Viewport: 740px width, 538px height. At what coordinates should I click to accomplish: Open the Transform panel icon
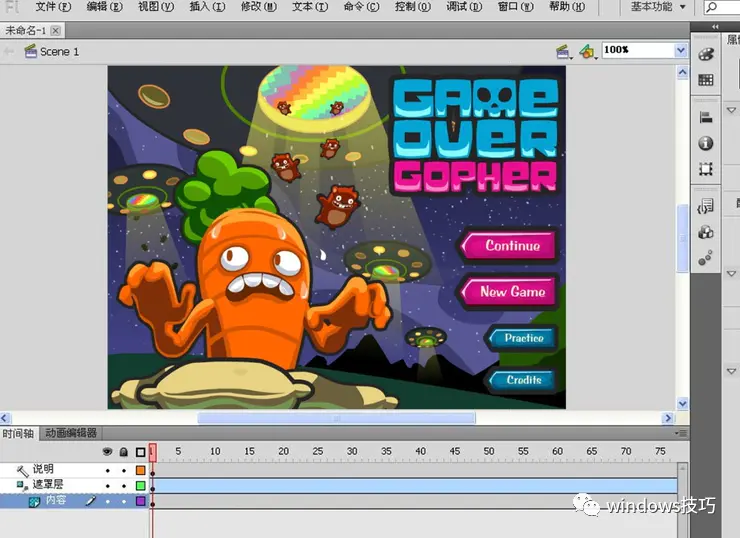point(706,170)
